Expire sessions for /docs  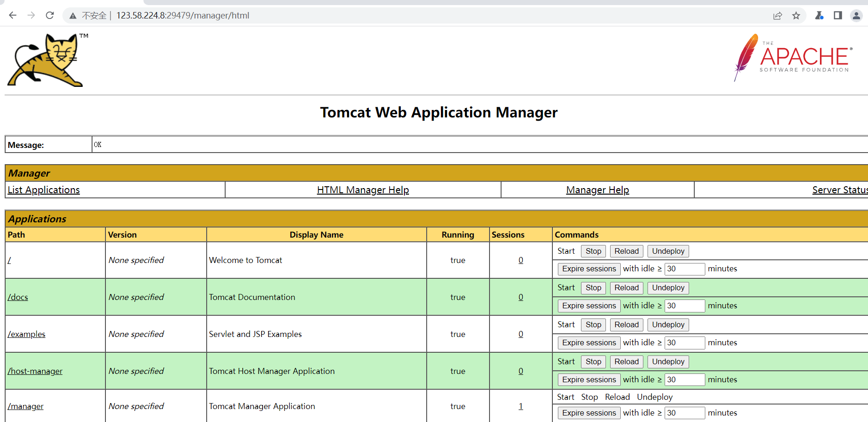589,306
